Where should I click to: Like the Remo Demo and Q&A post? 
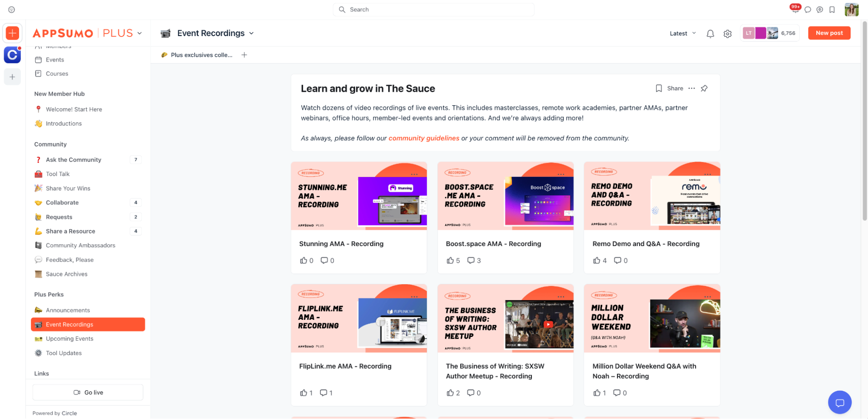[x=597, y=260]
